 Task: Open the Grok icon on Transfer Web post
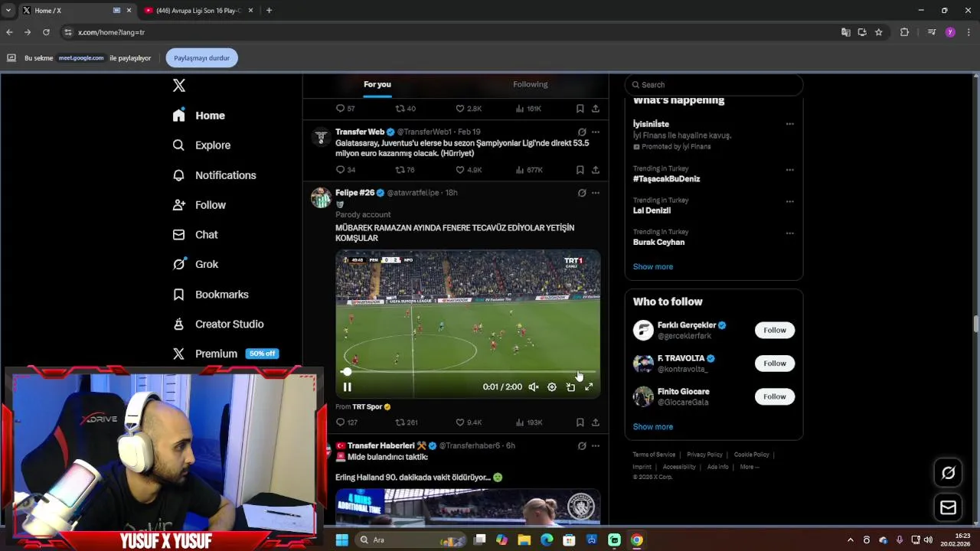(582, 132)
